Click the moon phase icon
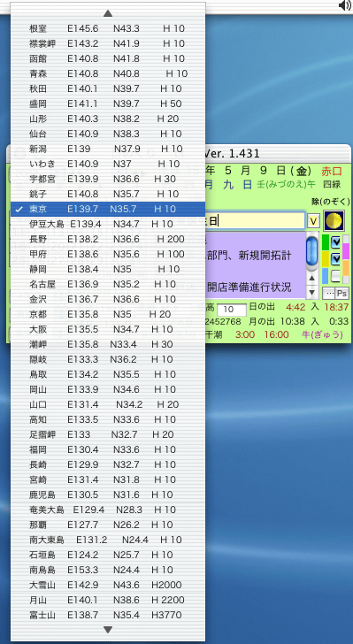The width and height of the screenshot is (353, 644). click(x=334, y=221)
